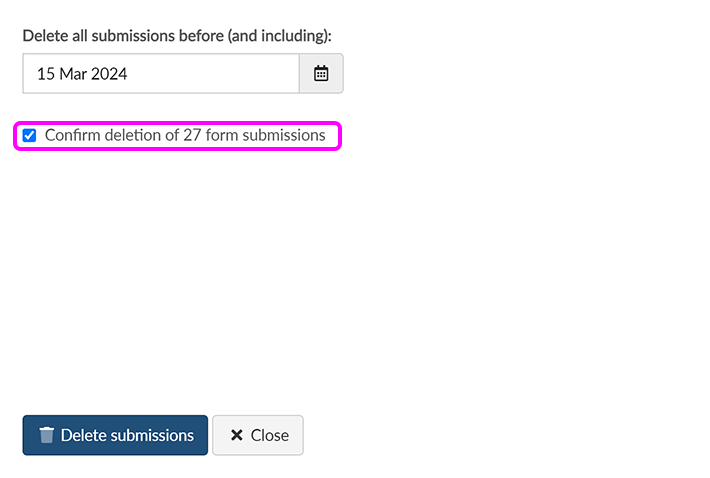The width and height of the screenshot is (710, 478).
Task: Click the trash icon on Delete submissions
Action: click(x=47, y=435)
